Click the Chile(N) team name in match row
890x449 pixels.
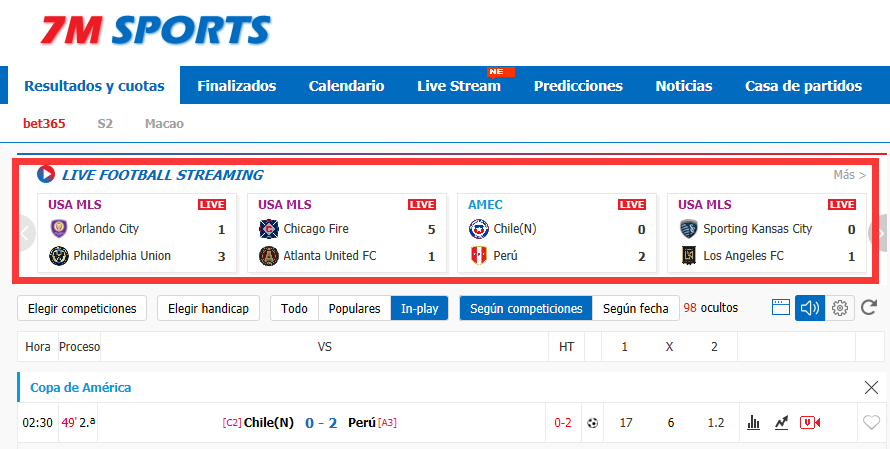pyautogui.click(x=268, y=423)
